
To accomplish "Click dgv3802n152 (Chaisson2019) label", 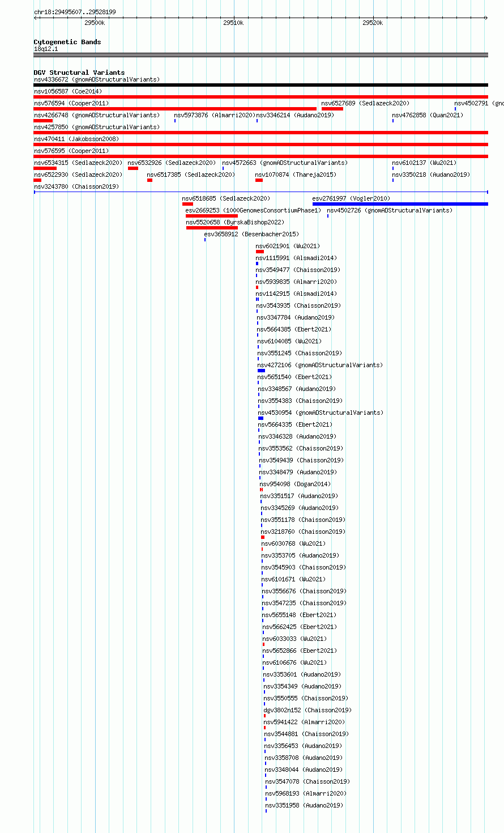I will [307, 710].
